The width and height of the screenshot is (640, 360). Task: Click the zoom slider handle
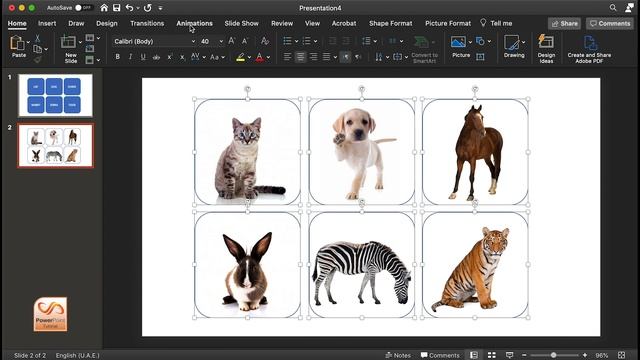[x=553, y=355]
